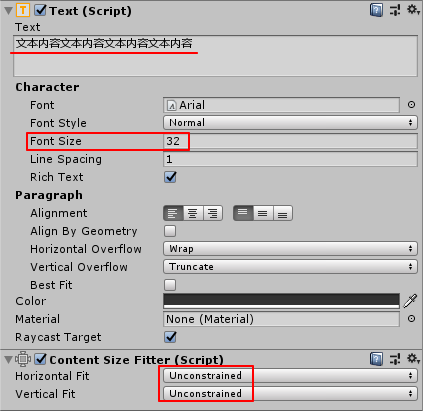Viewport: 423px width, 411px height.
Task: Enable Align By Geometry checkbox
Action: (x=170, y=231)
